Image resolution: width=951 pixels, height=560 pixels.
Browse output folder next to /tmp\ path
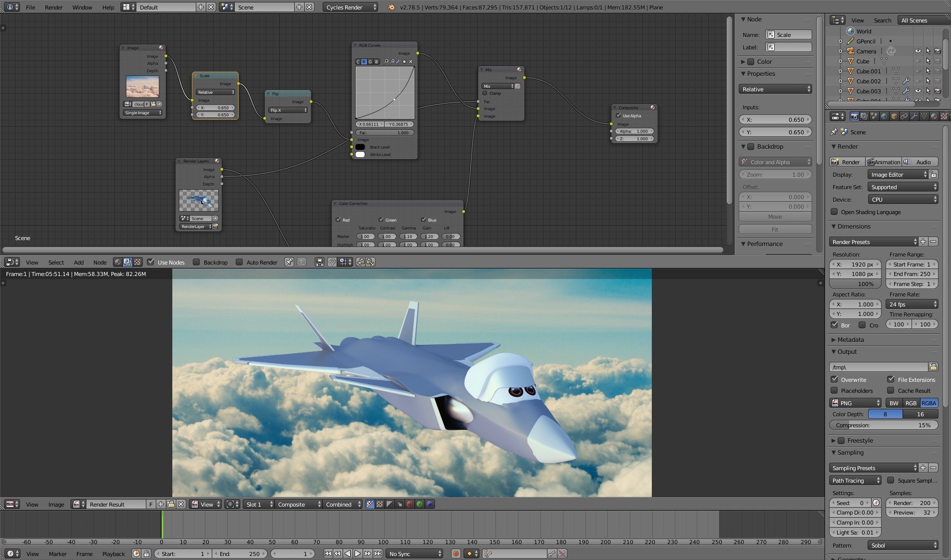[933, 367]
